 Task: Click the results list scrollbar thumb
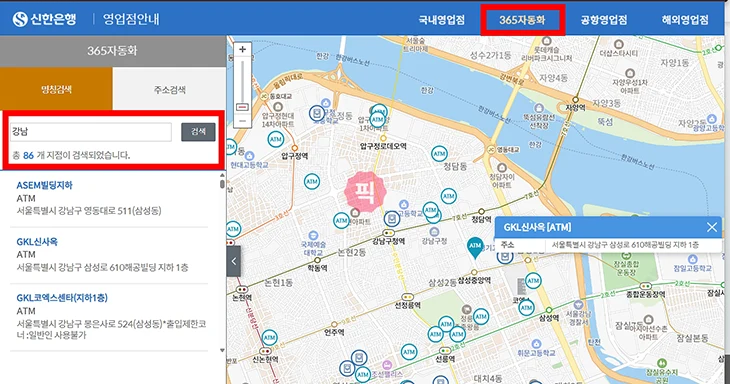222,184
